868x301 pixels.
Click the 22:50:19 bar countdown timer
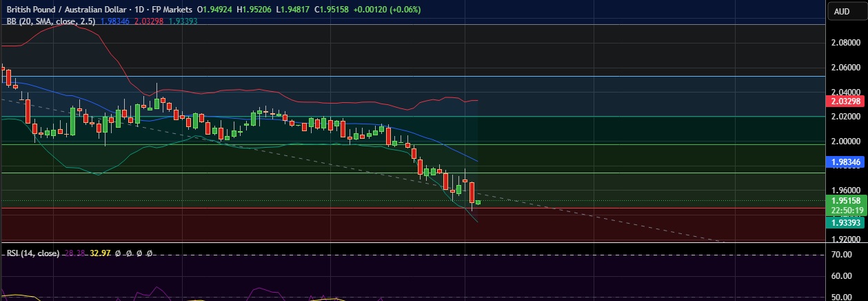pyautogui.click(x=847, y=210)
